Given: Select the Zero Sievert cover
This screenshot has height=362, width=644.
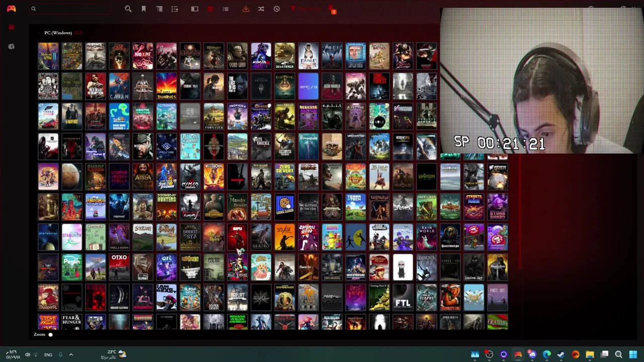Looking at the screenshot, I should 285,176.
